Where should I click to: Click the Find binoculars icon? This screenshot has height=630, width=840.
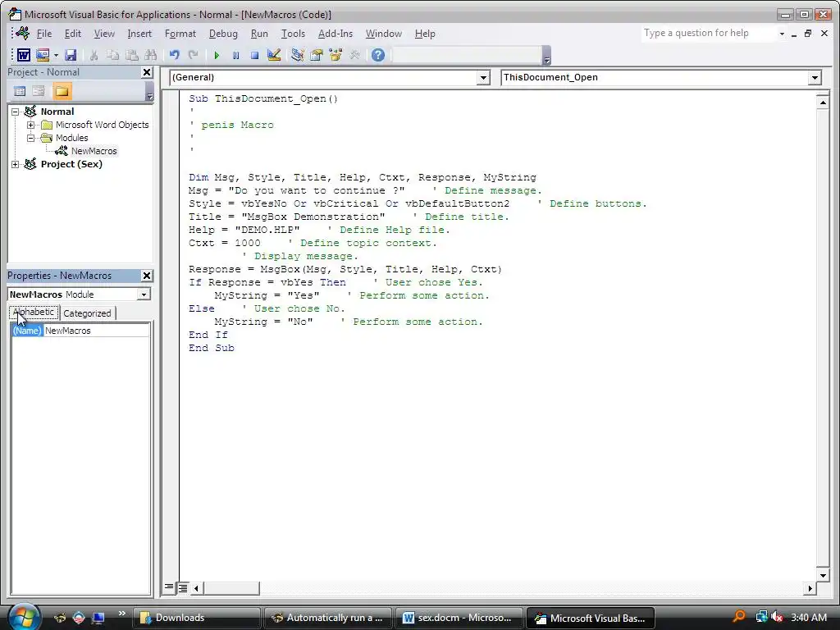tap(151, 55)
